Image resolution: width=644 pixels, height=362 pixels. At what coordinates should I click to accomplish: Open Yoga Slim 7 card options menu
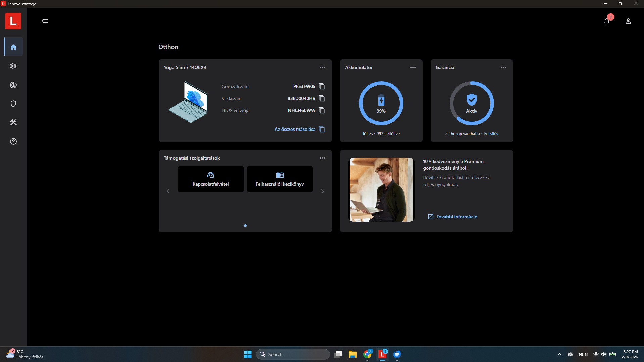click(x=323, y=67)
